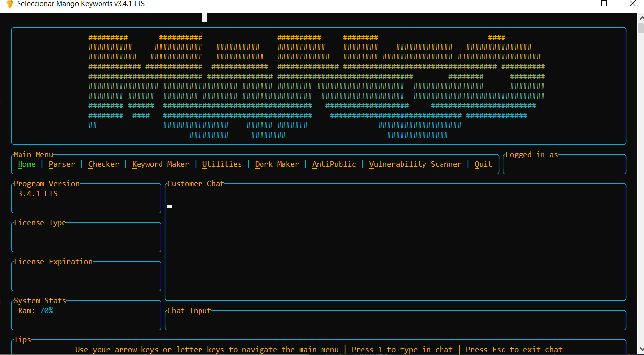The image size is (644, 355).
Task: Click the Ram 70% value in System Stats
Action: 46,311
